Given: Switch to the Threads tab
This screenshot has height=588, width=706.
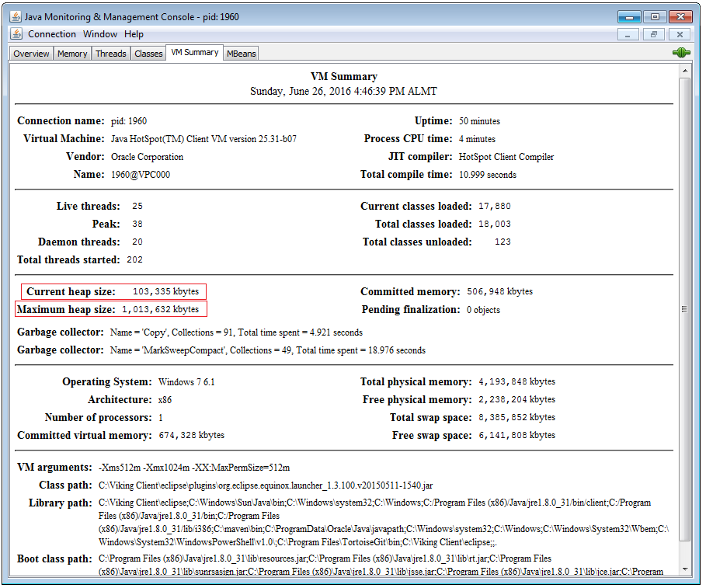Looking at the screenshot, I should 110,53.
